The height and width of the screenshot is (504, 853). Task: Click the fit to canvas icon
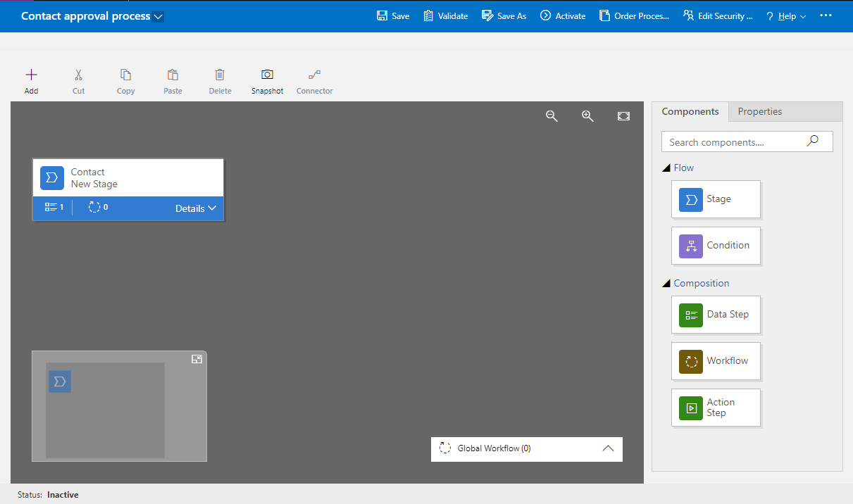(x=623, y=116)
